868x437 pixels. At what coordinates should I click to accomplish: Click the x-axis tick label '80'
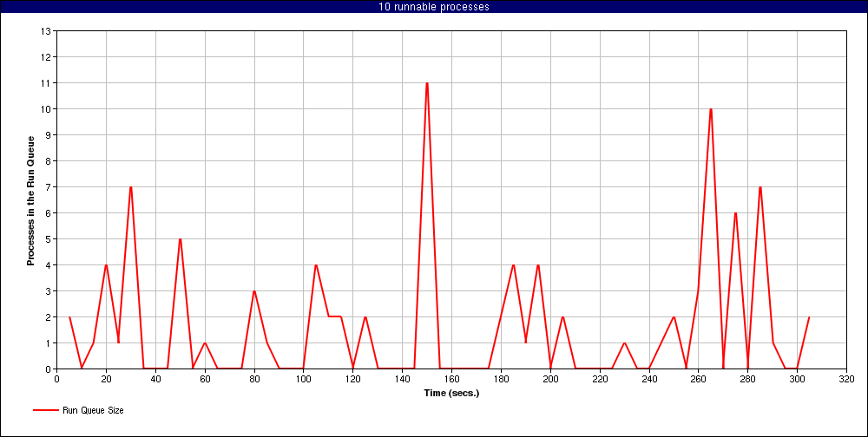254,380
